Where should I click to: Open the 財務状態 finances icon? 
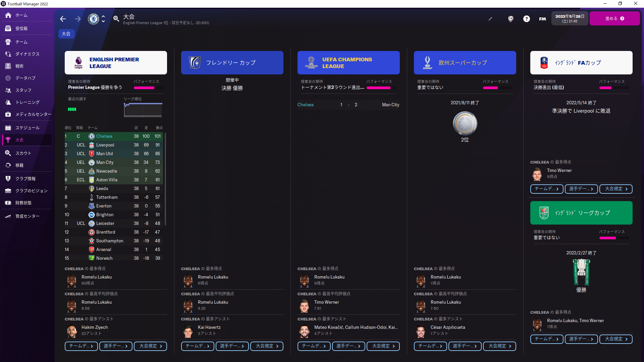pos(8,203)
